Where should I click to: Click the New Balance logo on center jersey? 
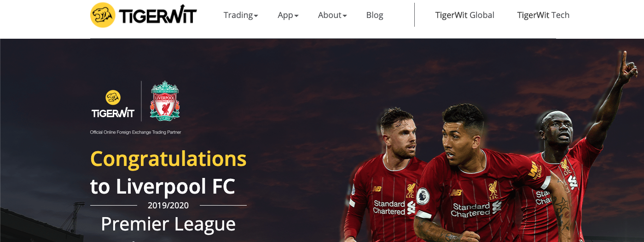456,192
